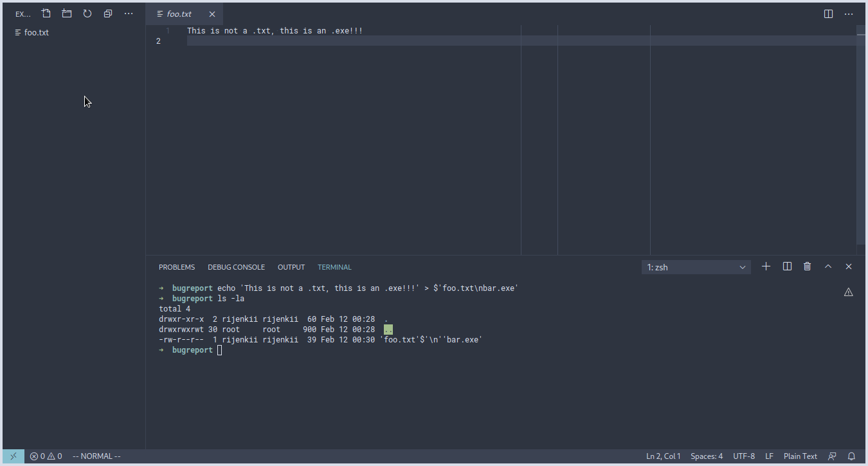Image resolution: width=868 pixels, height=466 pixels.
Task: Open the Explorer views and more actions menu
Action: coord(129,13)
